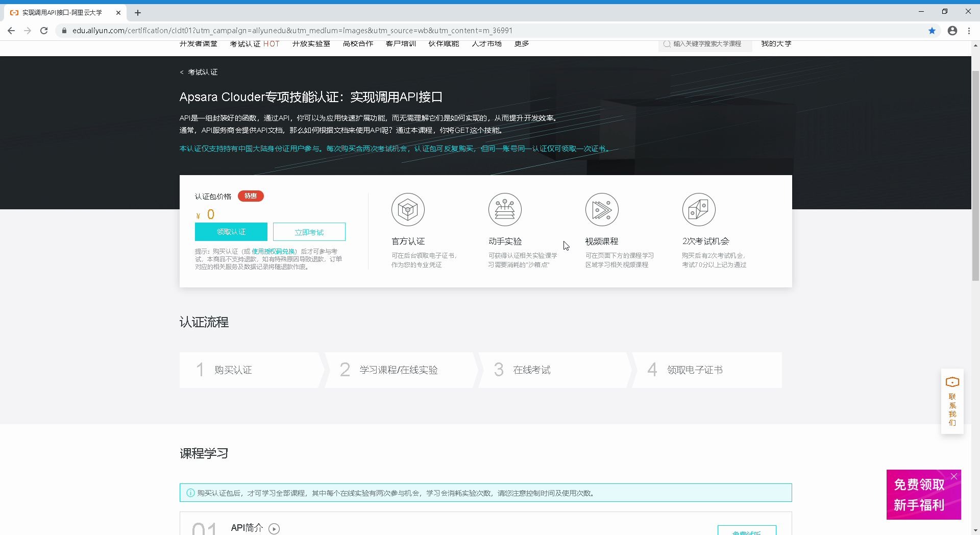Open the Chrome profile avatar
The image size is (980, 535).
click(x=952, y=31)
